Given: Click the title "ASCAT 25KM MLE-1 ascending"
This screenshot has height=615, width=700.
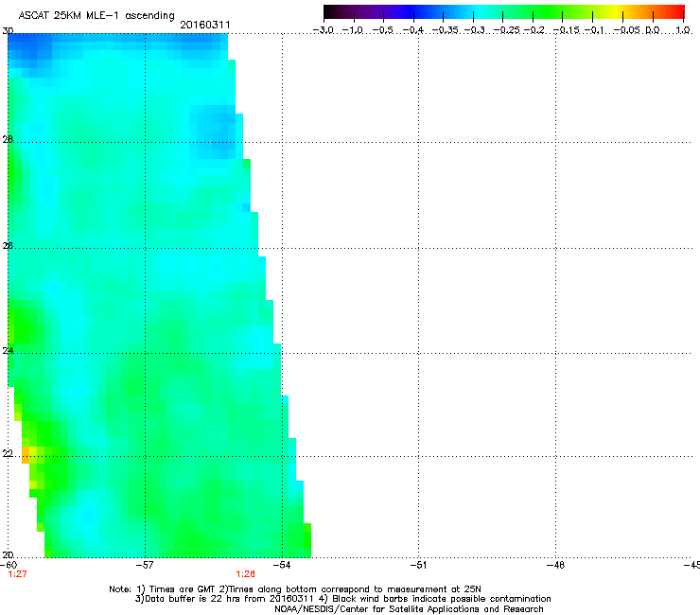Looking at the screenshot, I should [96, 16].
